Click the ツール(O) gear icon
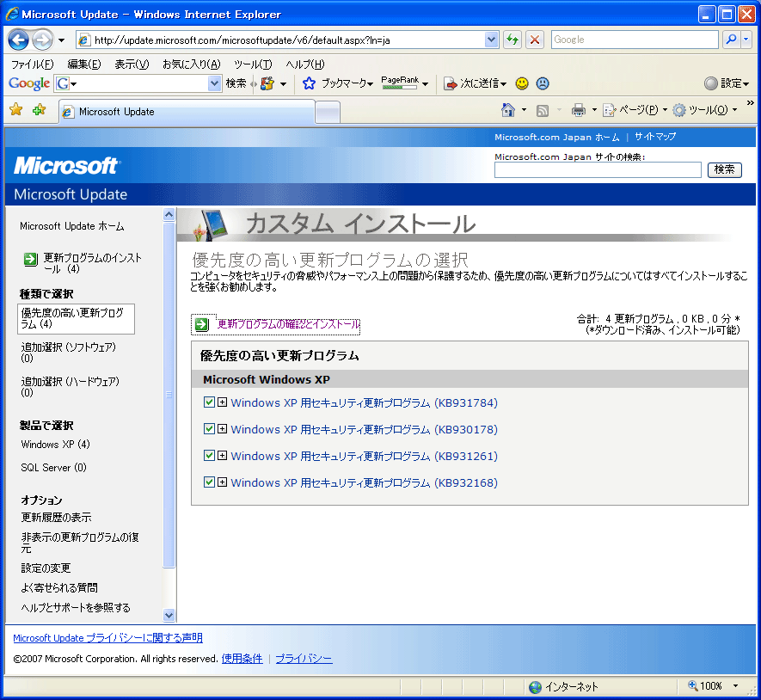 (x=679, y=110)
